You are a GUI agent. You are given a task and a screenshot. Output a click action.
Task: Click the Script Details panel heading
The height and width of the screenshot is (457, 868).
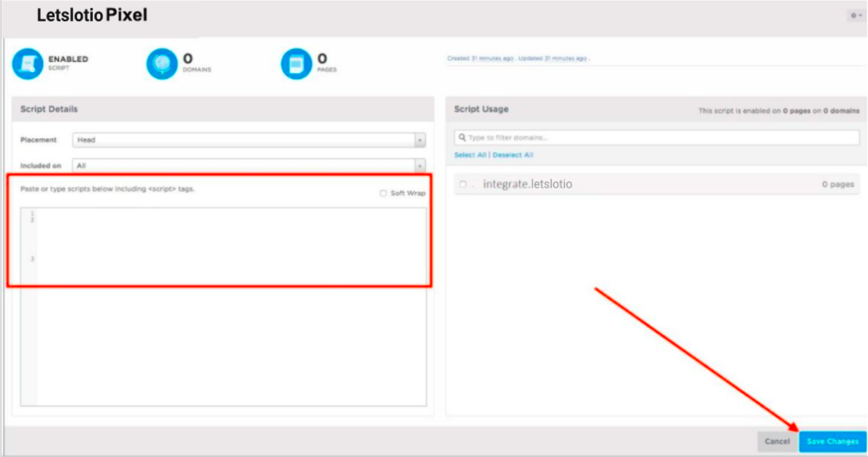coord(49,109)
